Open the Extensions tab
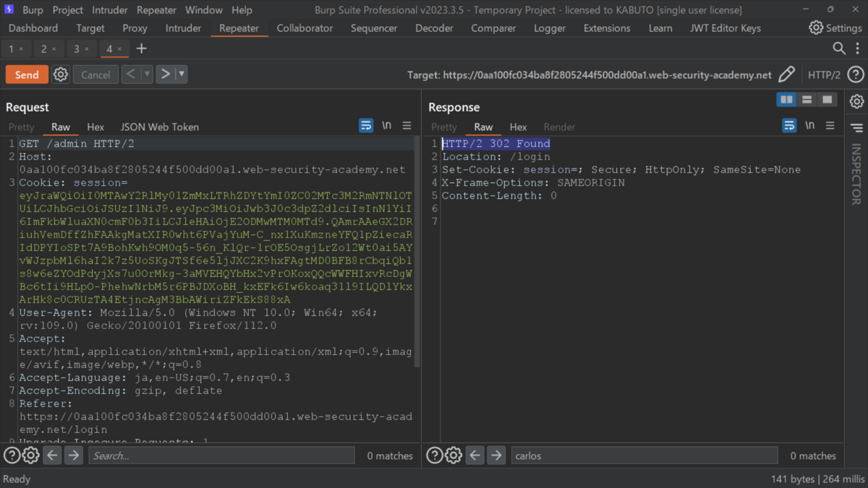This screenshot has height=488, width=868. click(x=607, y=28)
